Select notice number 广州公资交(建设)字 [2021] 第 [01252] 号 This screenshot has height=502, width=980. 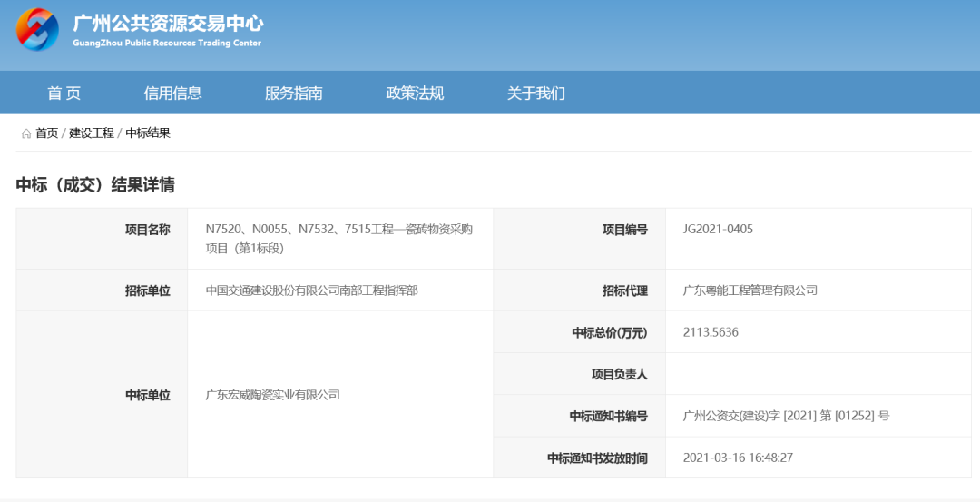click(x=786, y=416)
